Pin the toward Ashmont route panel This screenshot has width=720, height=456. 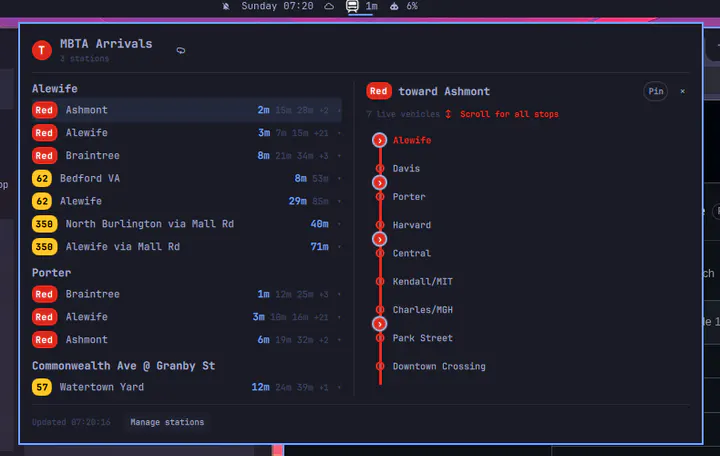point(655,91)
